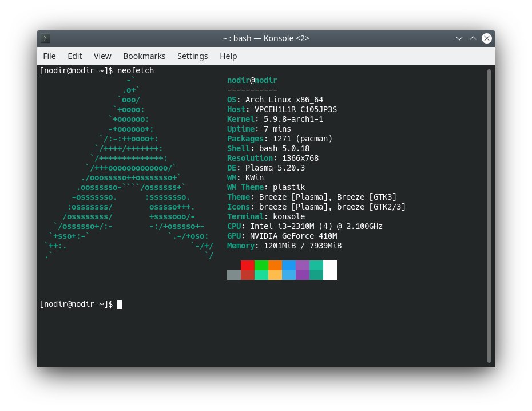Click the 'nodir@nodir' header in neofetch output

coord(252,81)
